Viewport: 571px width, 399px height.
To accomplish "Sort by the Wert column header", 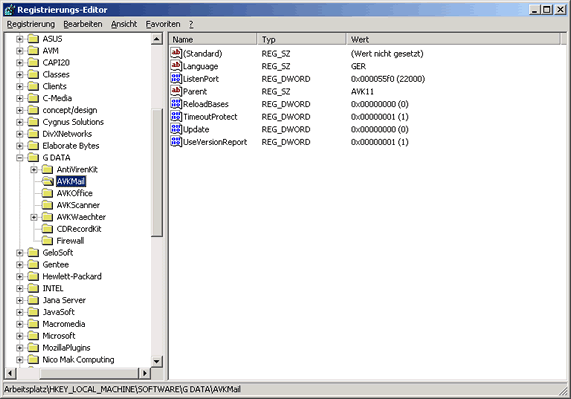I will point(453,39).
